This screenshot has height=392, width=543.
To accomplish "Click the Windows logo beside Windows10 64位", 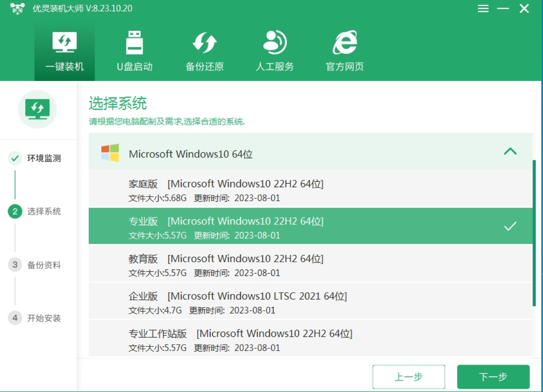I will pyautogui.click(x=110, y=153).
